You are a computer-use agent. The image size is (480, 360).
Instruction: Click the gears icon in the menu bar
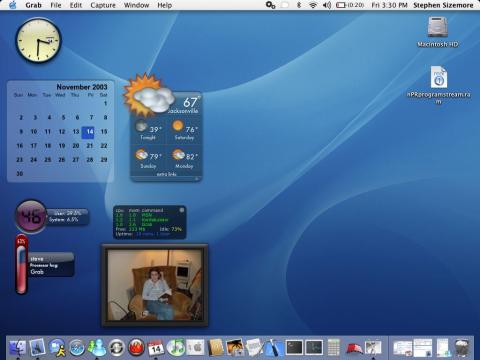(270, 5)
